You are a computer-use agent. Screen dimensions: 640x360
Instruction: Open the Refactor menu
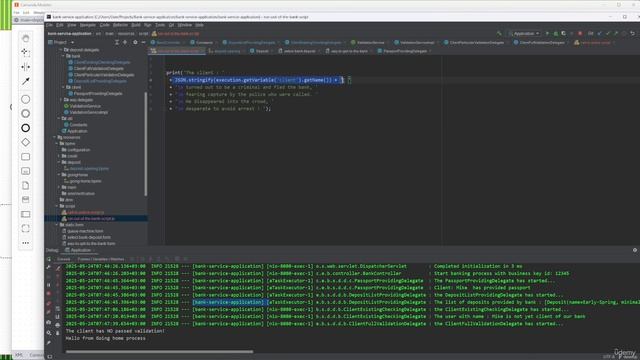click(120, 25)
